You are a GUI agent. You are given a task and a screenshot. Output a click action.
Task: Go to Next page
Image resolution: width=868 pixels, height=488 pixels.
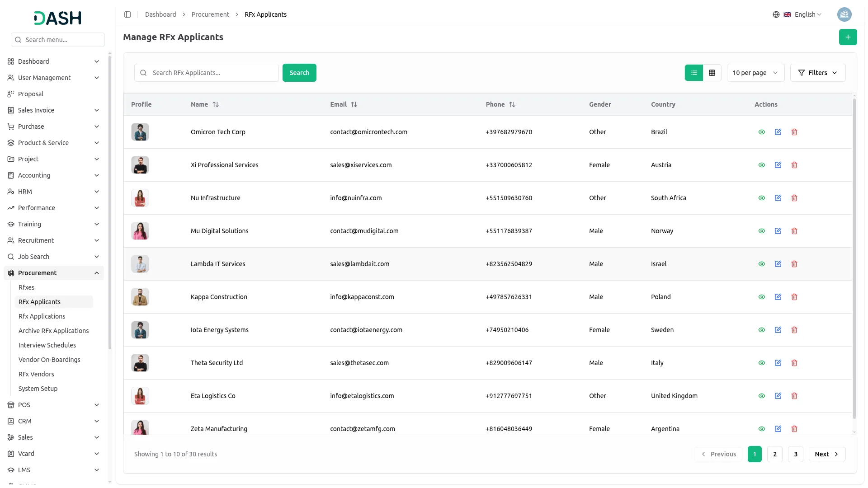point(826,454)
